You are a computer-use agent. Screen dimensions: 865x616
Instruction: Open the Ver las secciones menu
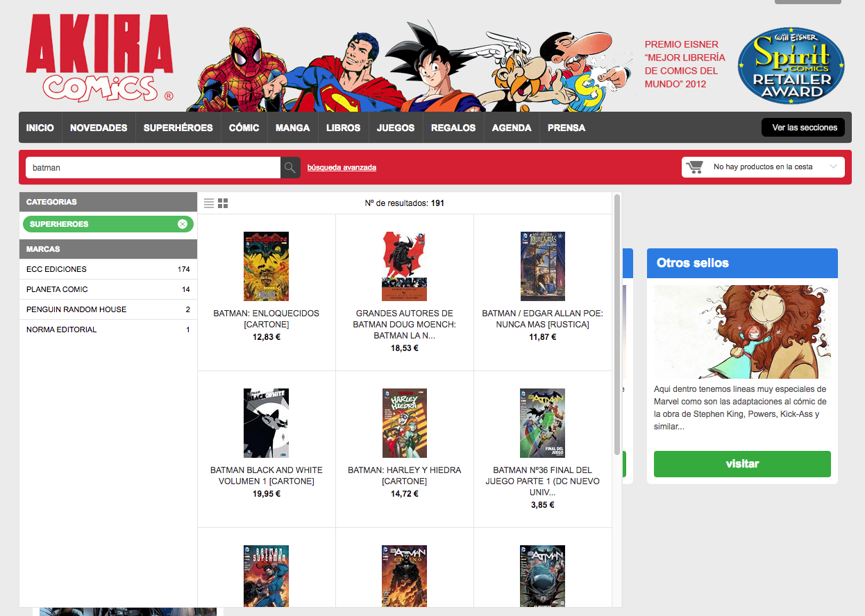tap(804, 128)
